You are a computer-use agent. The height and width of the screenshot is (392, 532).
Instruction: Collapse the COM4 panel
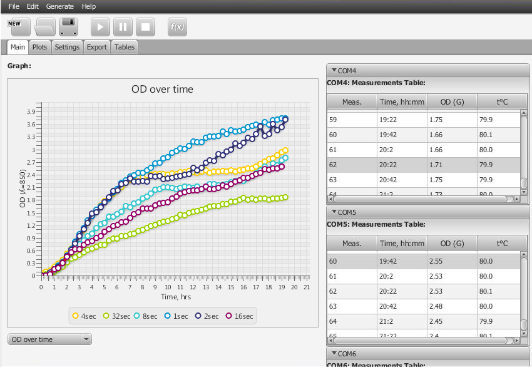(334, 71)
